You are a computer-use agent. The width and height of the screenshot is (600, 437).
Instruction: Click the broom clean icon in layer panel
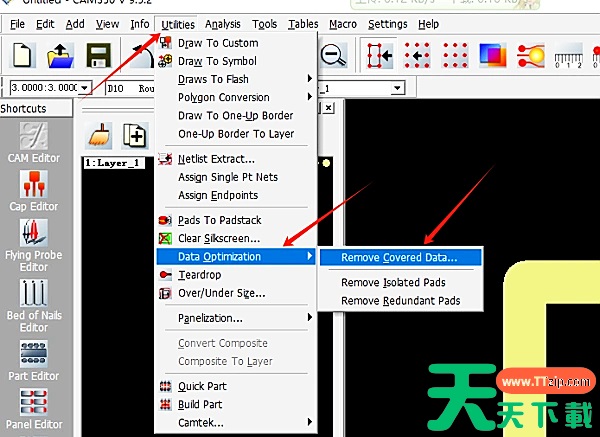[x=99, y=136]
